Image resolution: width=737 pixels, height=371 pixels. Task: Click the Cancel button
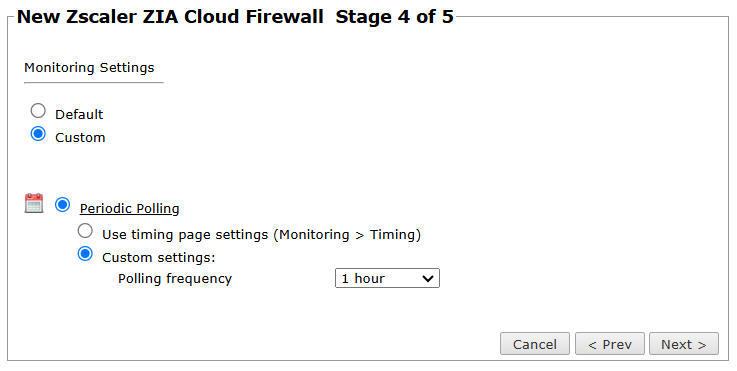click(x=535, y=344)
